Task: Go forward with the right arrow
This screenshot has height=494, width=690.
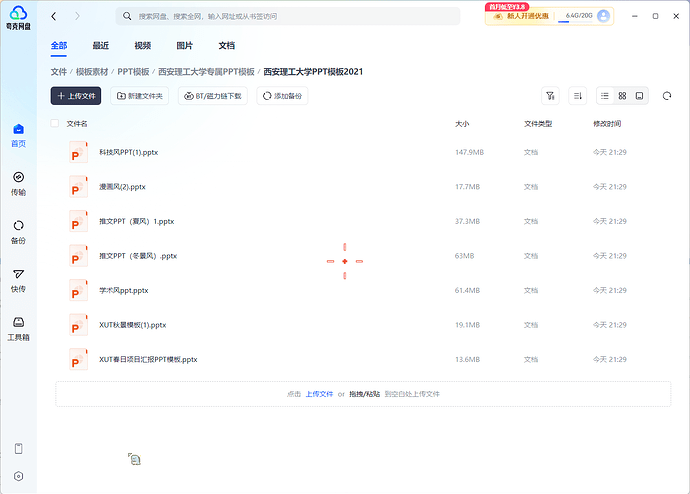Action: click(x=77, y=16)
